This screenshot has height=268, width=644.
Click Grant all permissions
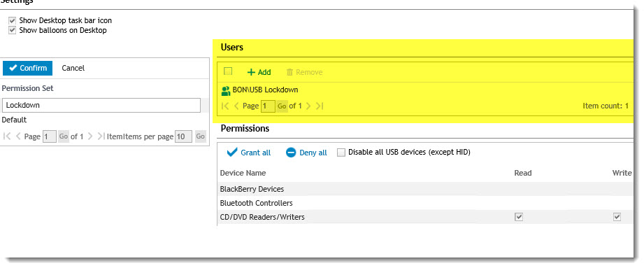pos(249,153)
